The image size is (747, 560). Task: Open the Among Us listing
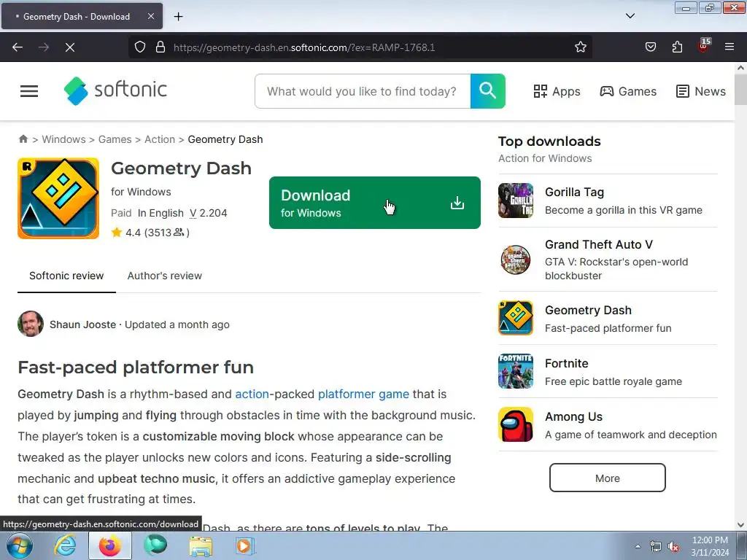(573, 417)
